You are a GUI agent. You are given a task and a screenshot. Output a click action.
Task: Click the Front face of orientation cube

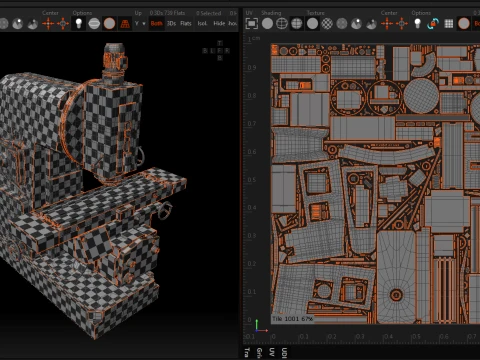(x=220, y=51)
